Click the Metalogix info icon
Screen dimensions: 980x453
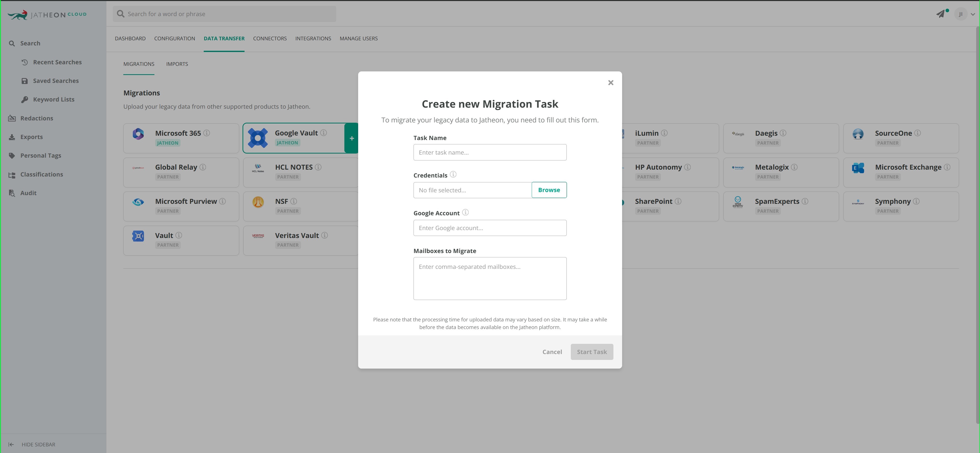coord(794,167)
